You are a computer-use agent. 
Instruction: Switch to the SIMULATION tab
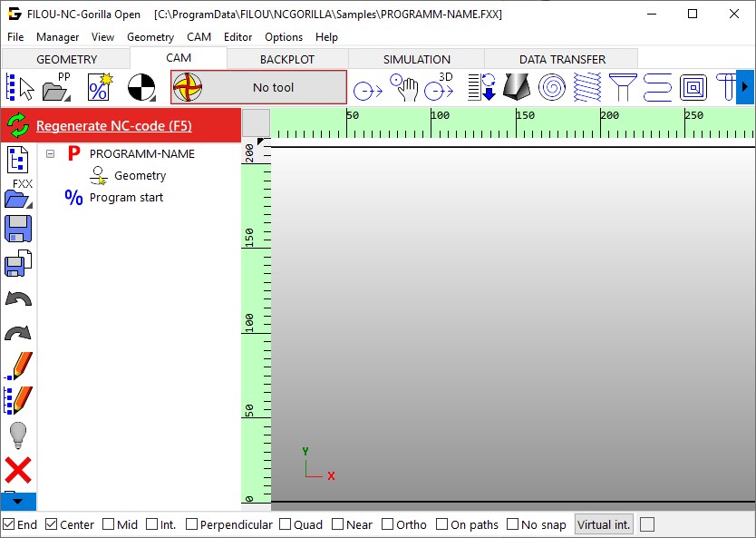(417, 59)
